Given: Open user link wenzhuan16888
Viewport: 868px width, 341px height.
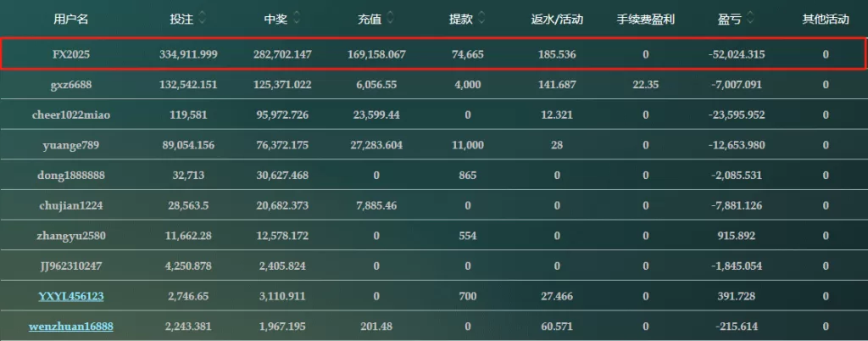Looking at the screenshot, I should tap(71, 327).
